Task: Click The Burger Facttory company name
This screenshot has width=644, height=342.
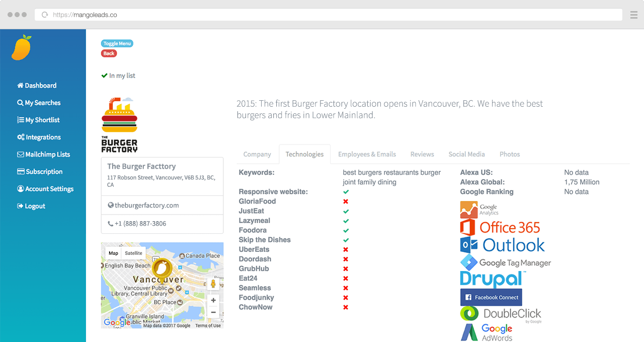Action: [x=141, y=166]
